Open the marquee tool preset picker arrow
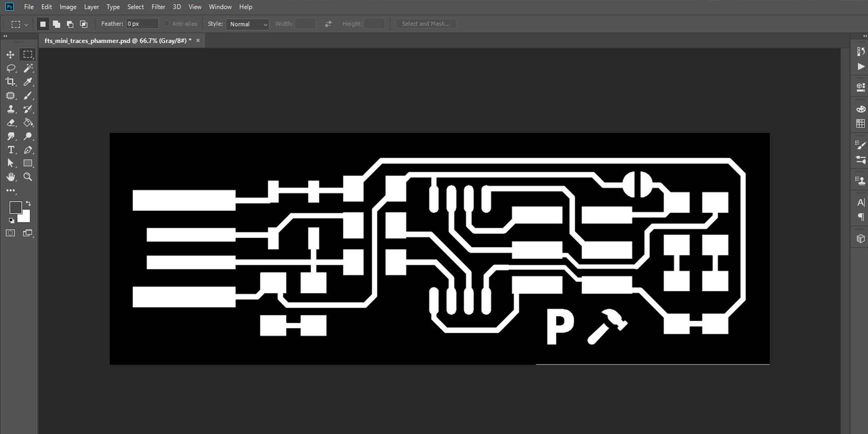Image resolution: width=868 pixels, height=434 pixels. (26, 25)
